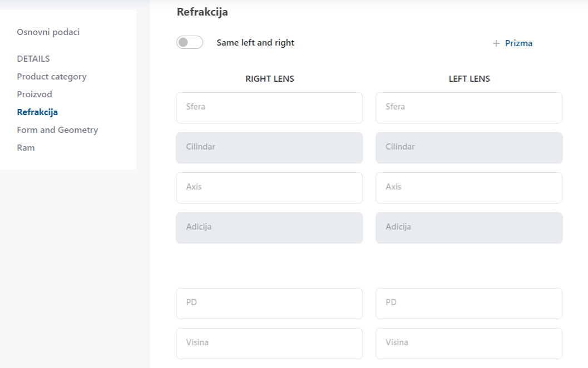The width and height of the screenshot is (588, 368).
Task: Click the Prizma link
Action: click(x=518, y=43)
